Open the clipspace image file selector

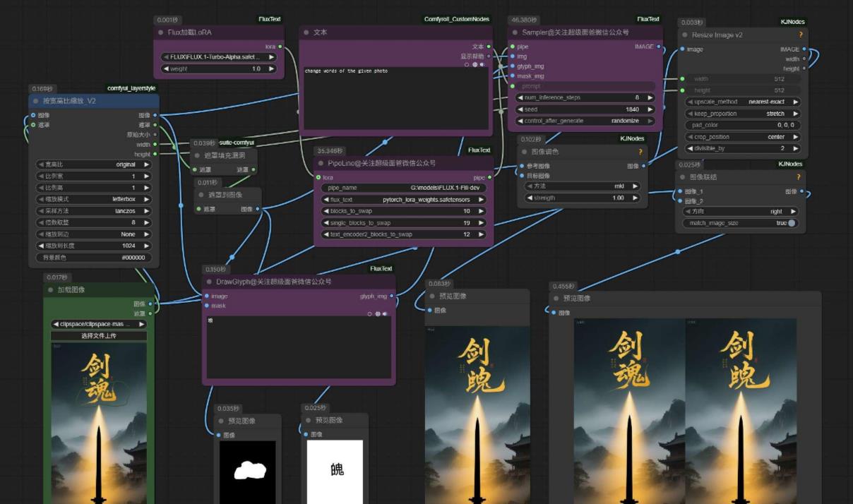point(99,324)
